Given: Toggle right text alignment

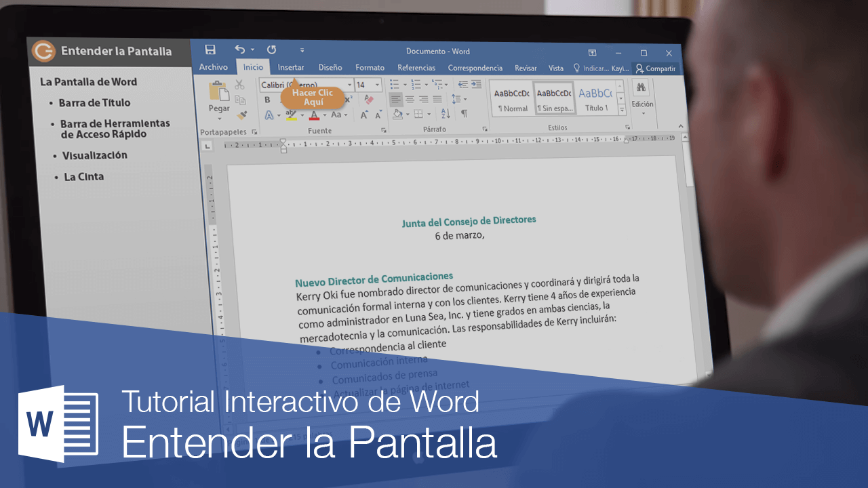Looking at the screenshot, I should (x=422, y=99).
